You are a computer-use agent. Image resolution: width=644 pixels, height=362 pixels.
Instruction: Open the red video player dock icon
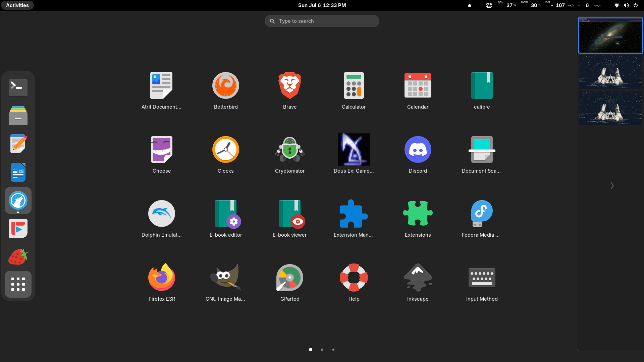click(18, 229)
